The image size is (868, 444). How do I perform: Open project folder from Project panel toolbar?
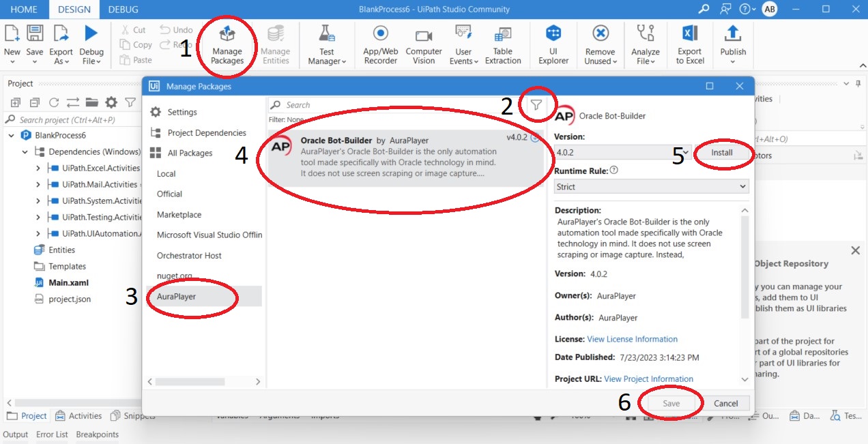click(x=91, y=103)
